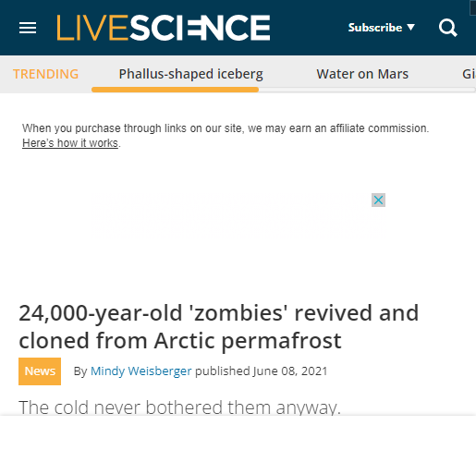This screenshot has width=476, height=462.
Task: Click the '24,000-year-old zombies' article headline
Action: pyautogui.click(x=218, y=326)
